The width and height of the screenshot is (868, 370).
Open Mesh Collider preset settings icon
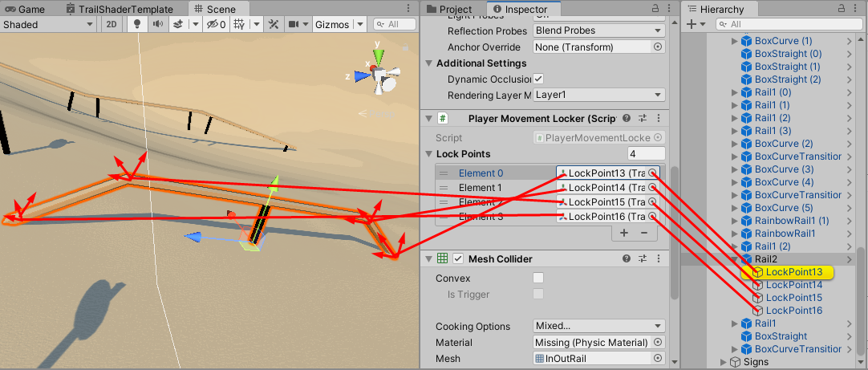pos(643,258)
